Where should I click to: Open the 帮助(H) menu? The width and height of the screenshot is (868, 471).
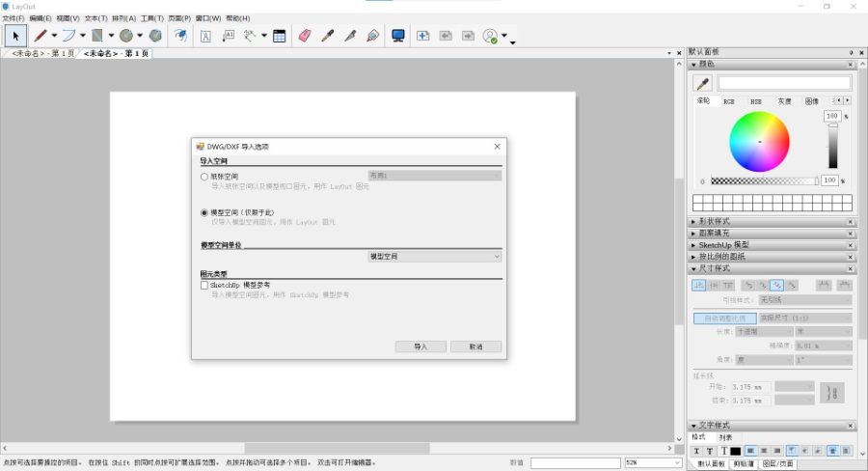(x=238, y=18)
